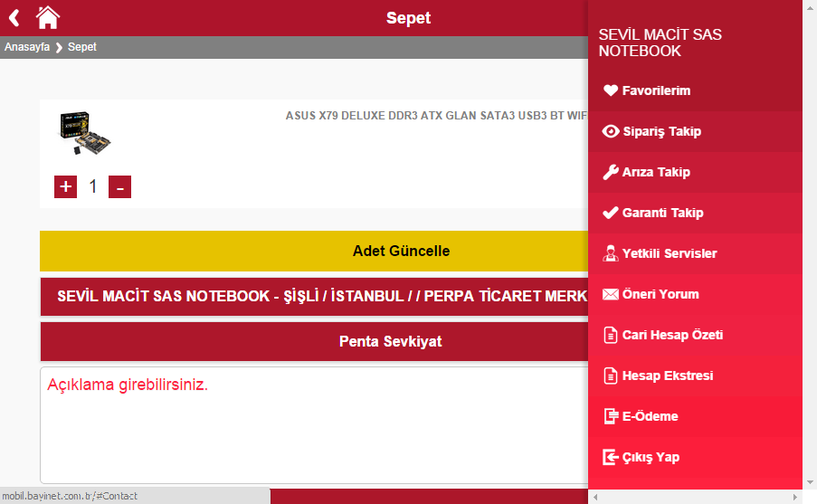
Task: Click the horizontal scrollbar left arrow
Action: pos(595,498)
